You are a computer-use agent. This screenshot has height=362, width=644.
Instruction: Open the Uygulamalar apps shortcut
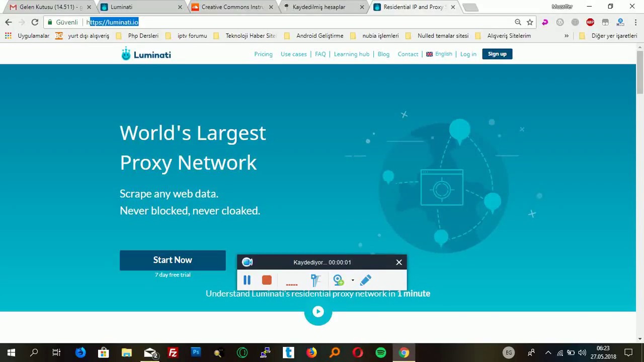pyautogui.click(x=27, y=36)
